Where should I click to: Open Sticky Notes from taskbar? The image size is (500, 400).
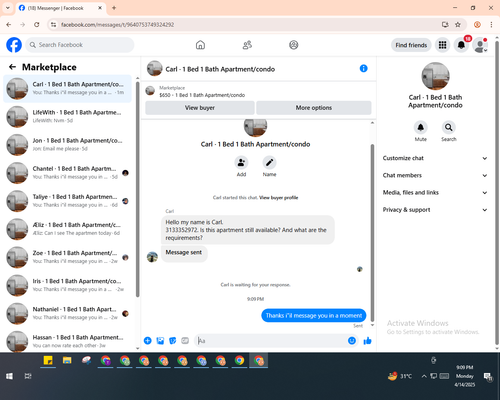coord(48,360)
